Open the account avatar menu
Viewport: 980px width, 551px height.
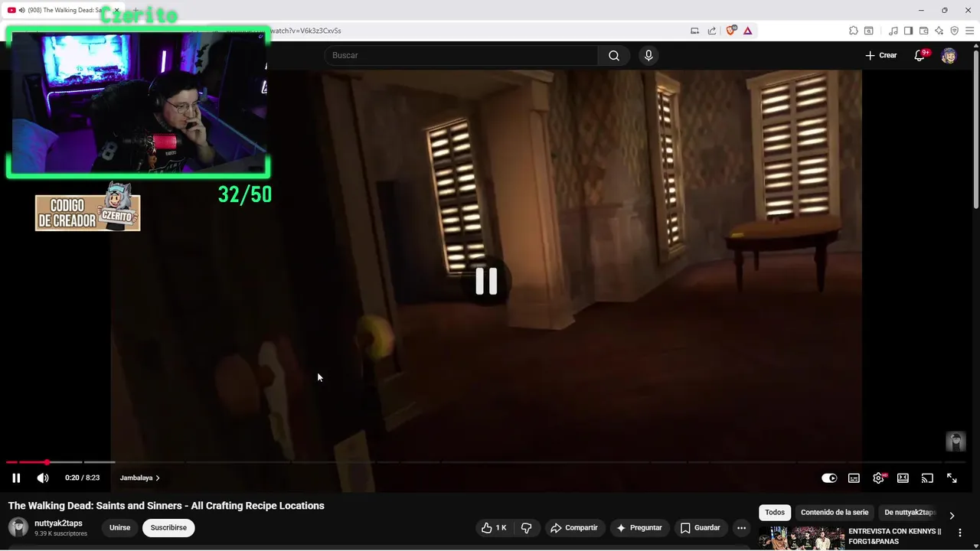(x=949, y=55)
